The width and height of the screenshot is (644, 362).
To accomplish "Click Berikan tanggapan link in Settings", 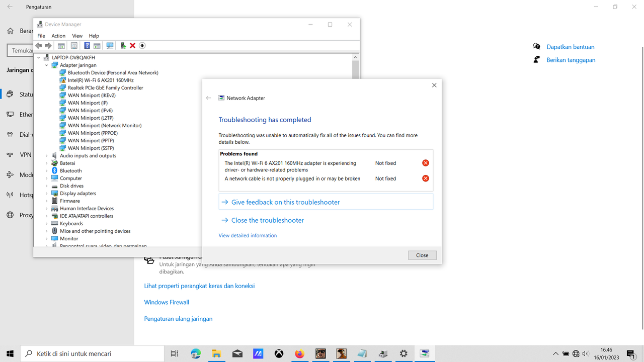I will point(571,60).
